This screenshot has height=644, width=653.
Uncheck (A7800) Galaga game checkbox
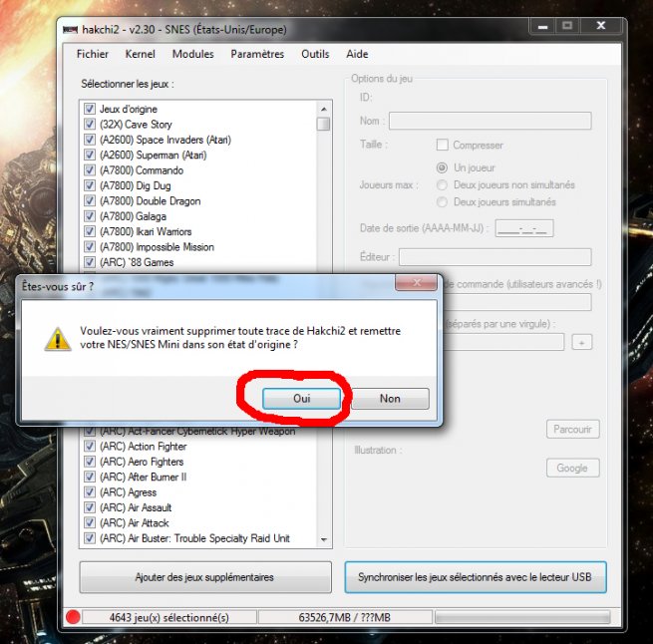pos(90,216)
